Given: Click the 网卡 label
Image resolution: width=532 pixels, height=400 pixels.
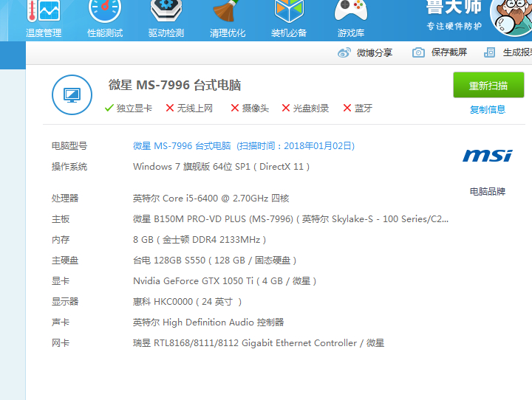Looking at the screenshot, I should point(61,343).
